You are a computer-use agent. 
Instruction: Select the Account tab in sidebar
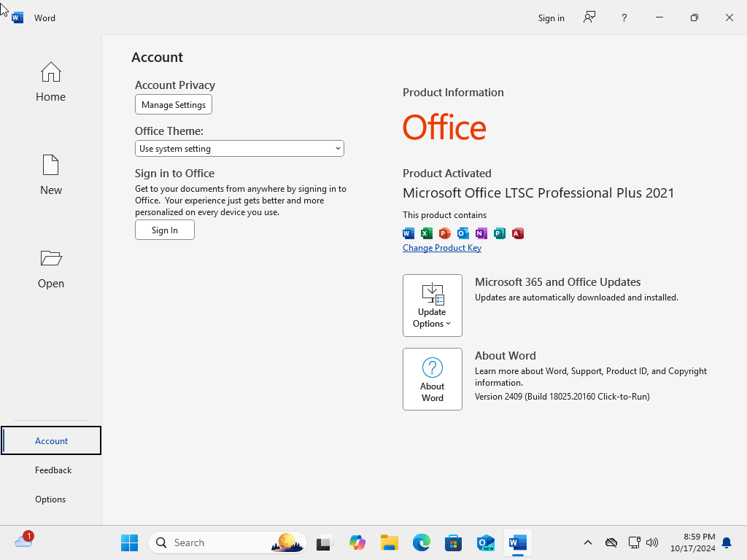[x=51, y=441]
